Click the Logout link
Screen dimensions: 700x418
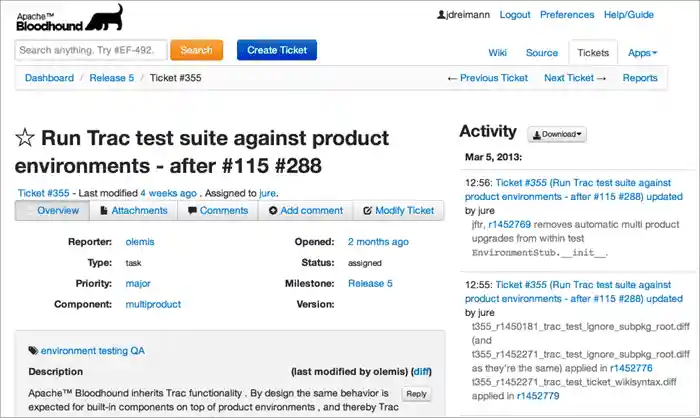coord(515,15)
